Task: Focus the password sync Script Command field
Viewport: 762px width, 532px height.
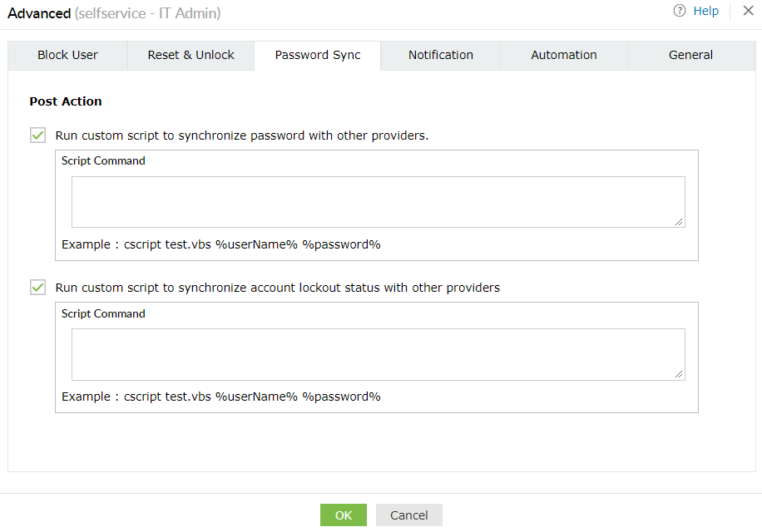Action: coord(378,201)
